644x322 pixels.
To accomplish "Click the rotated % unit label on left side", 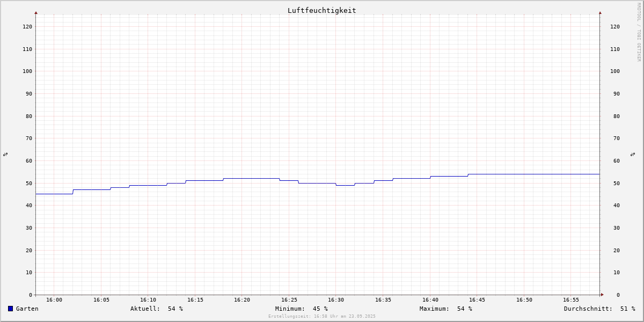I will [x=5, y=154].
